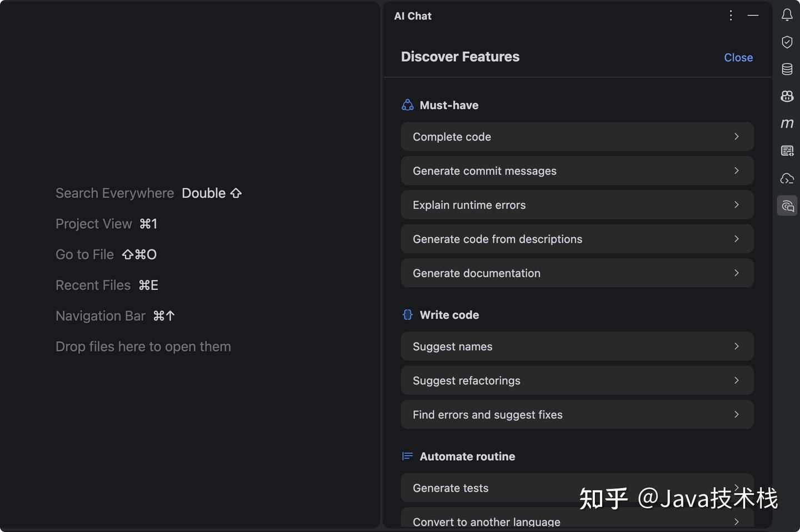Open the Generate tests feature

click(577, 488)
